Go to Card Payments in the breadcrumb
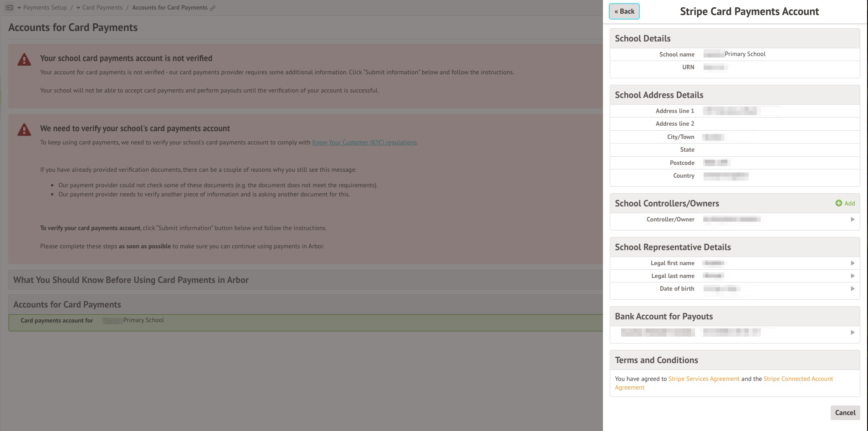 tap(102, 8)
